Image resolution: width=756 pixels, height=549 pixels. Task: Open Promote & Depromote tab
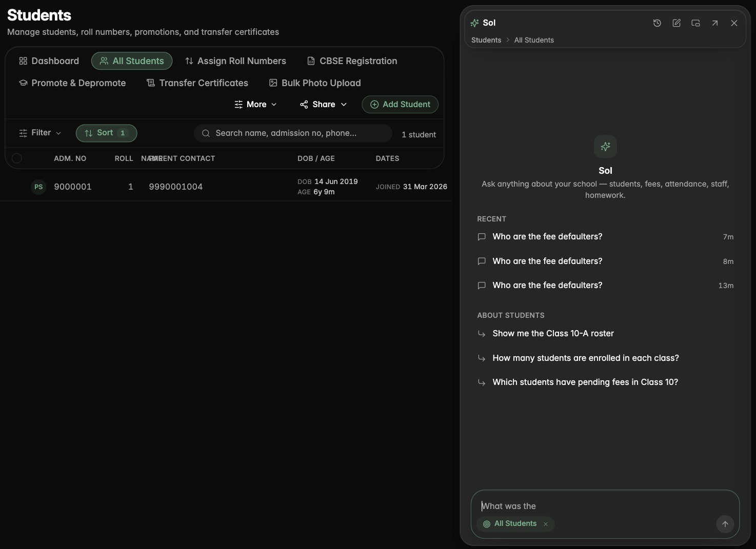[x=72, y=83]
